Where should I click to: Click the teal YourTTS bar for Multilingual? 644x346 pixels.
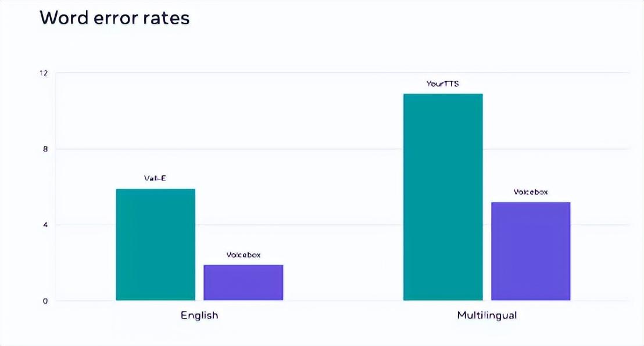coord(443,197)
